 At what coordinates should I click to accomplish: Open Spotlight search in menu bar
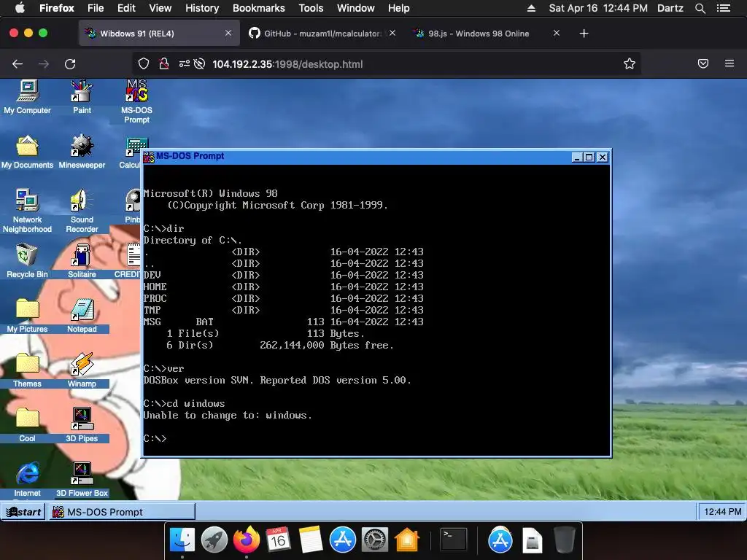point(700,8)
